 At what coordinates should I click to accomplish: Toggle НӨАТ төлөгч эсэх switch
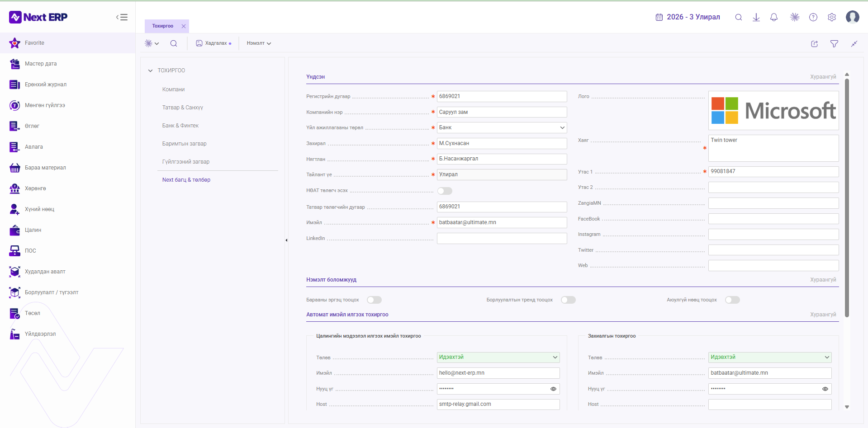[445, 191]
